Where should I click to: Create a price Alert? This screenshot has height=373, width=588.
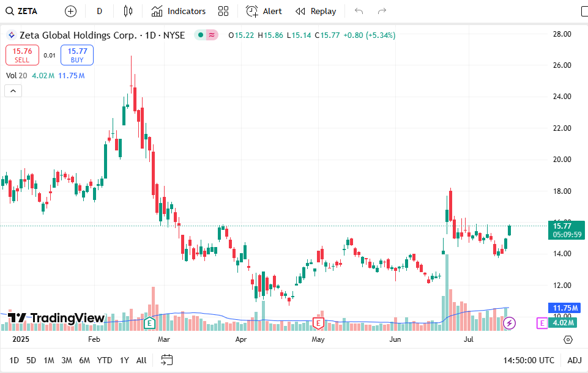coord(264,11)
